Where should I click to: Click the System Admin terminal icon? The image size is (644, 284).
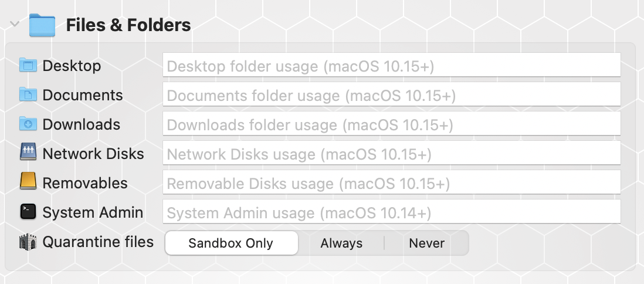[28, 212]
